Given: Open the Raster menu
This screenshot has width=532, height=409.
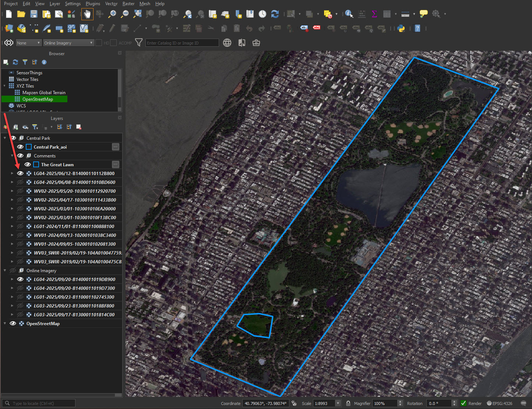Looking at the screenshot, I should 128,4.
